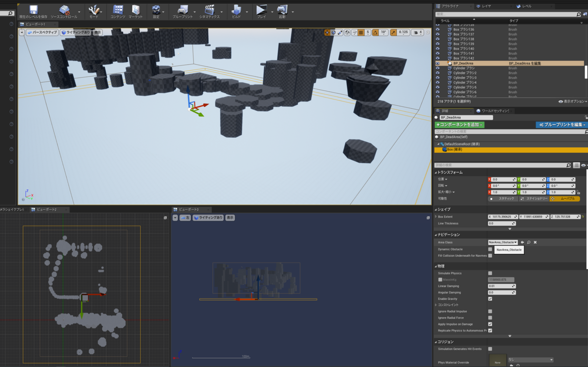Click the camera speed icon in viewport 1
Screen dimensions: 588x367
pyautogui.click(x=415, y=32)
